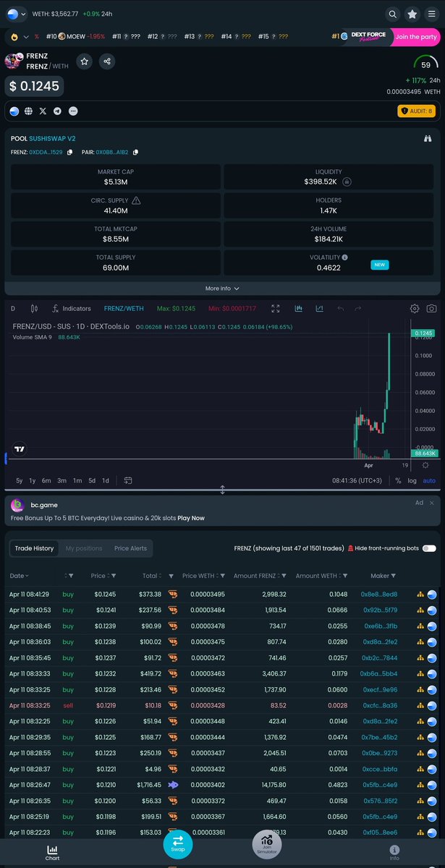Open the explorer icon for the 0xe6b...3f1b trade
The height and width of the screenshot is (868, 445).
432,627
